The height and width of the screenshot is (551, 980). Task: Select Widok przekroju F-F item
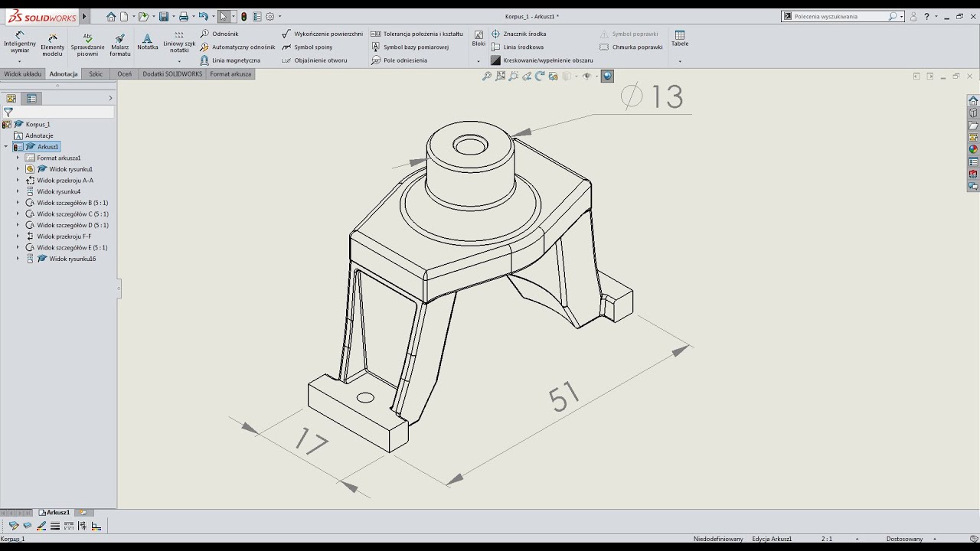[x=64, y=236]
